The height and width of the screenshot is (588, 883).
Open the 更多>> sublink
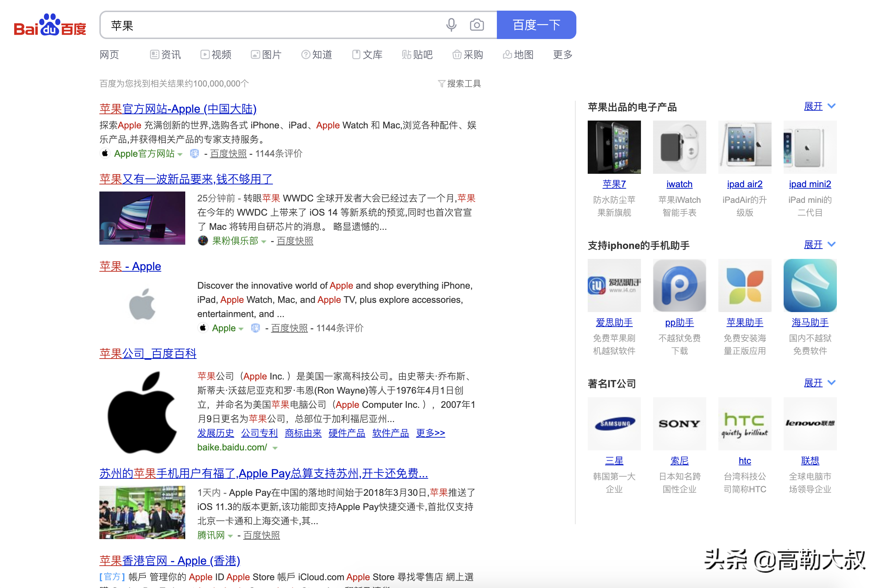coord(430,433)
